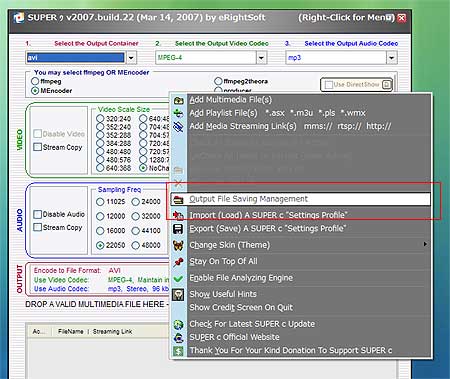Click the FileName column header

(x=71, y=331)
